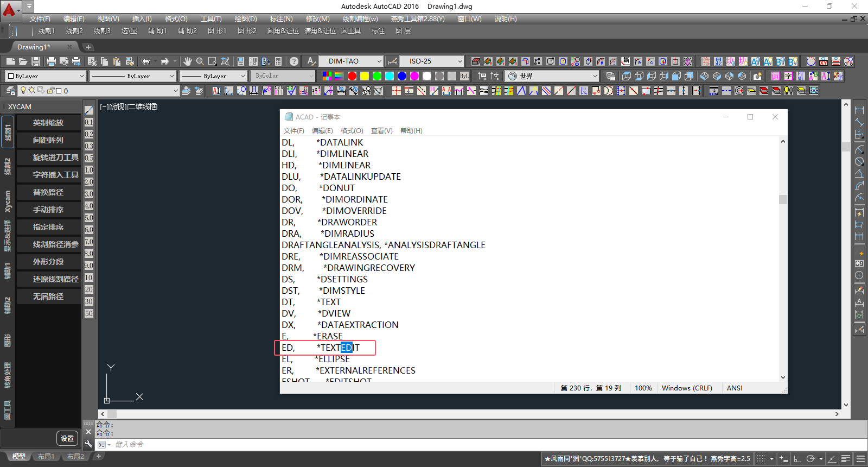
Task: Redo with the forward arrow icon
Action: [x=165, y=61]
